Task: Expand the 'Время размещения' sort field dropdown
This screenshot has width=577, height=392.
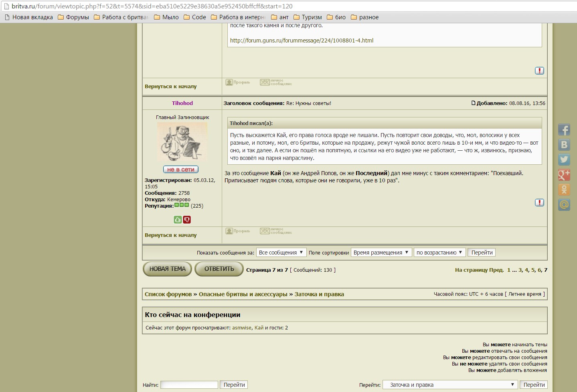Action: click(381, 253)
